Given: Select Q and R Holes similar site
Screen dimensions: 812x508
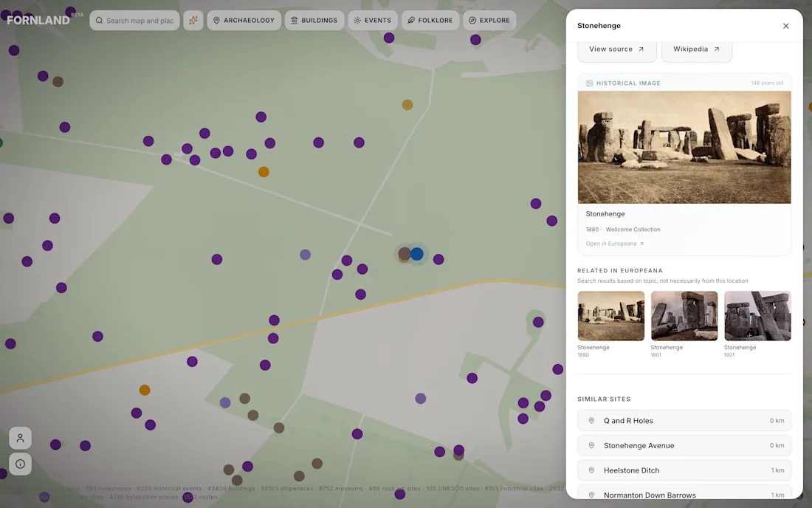Looking at the screenshot, I should 684,420.
